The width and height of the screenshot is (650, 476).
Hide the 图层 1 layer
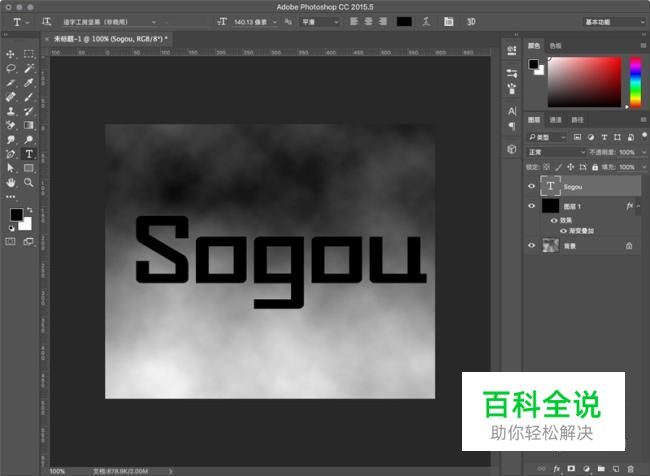(531, 206)
